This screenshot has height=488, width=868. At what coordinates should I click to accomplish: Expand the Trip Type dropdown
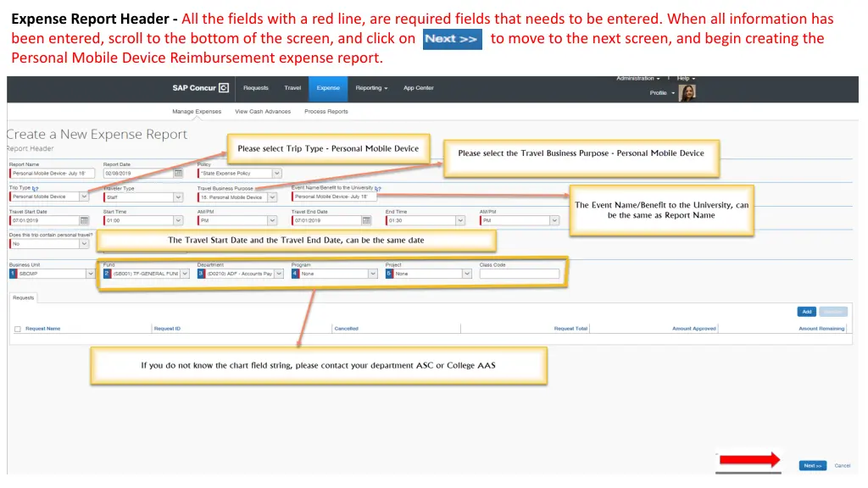point(84,197)
